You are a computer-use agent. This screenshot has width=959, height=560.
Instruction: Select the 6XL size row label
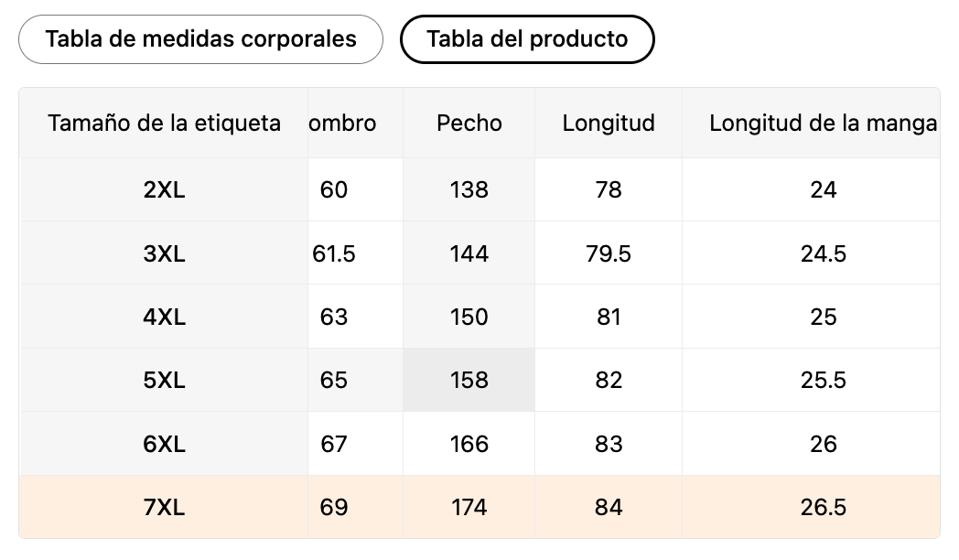pos(165,445)
